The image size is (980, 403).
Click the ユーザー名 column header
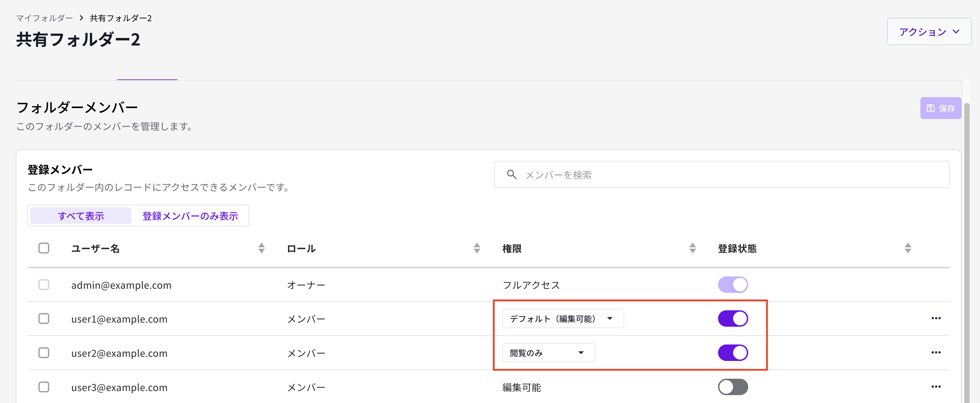click(x=96, y=249)
